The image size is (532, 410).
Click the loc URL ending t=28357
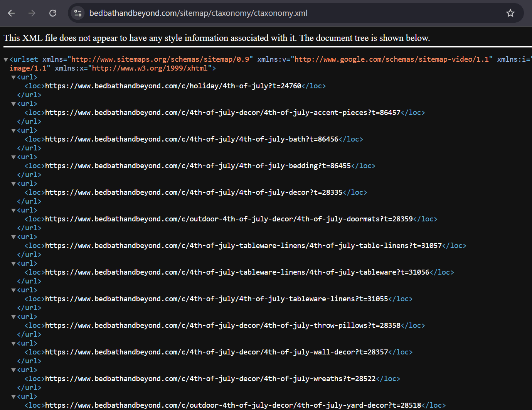[217, 352]
